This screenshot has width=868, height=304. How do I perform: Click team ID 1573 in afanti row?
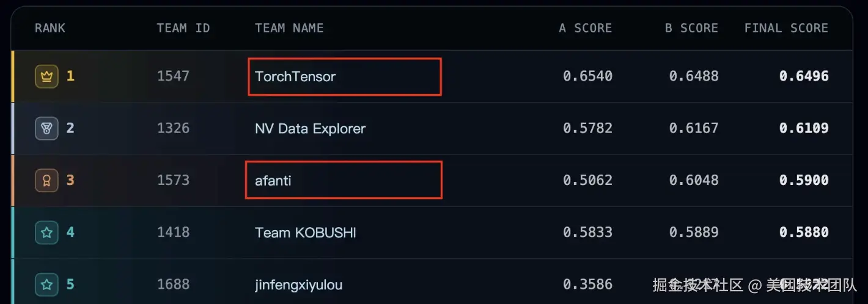click(173, 180)
